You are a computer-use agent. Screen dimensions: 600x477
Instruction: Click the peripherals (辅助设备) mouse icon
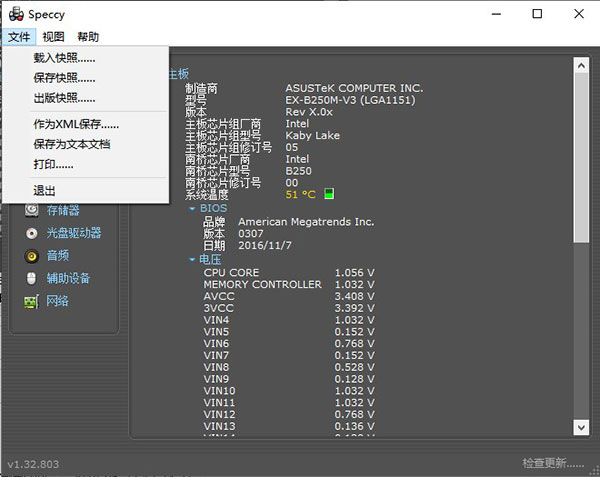[31, 278]
